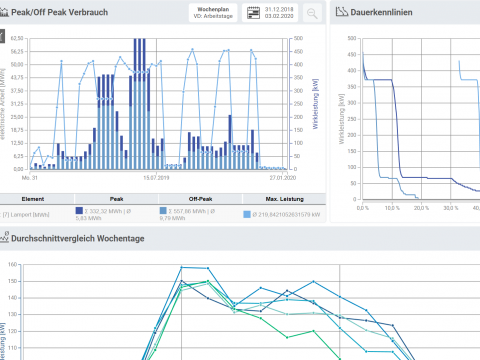Click the dark tab at the chart's left edge
480x360 pixels.
click(x=2, y=36)
